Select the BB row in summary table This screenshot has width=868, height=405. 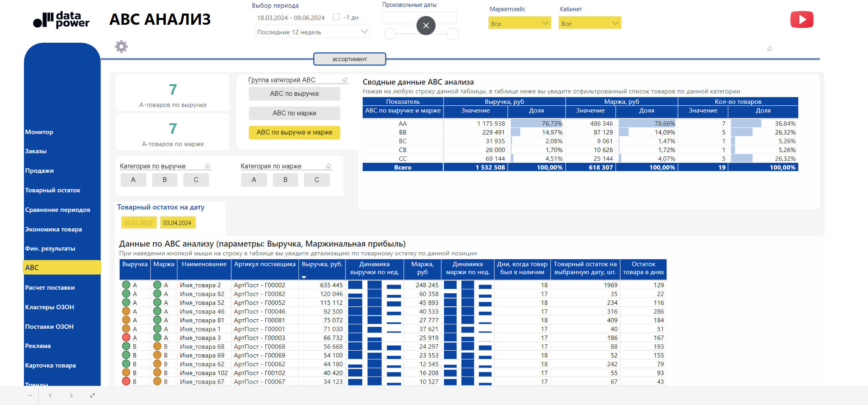click(x=580, y=132)
